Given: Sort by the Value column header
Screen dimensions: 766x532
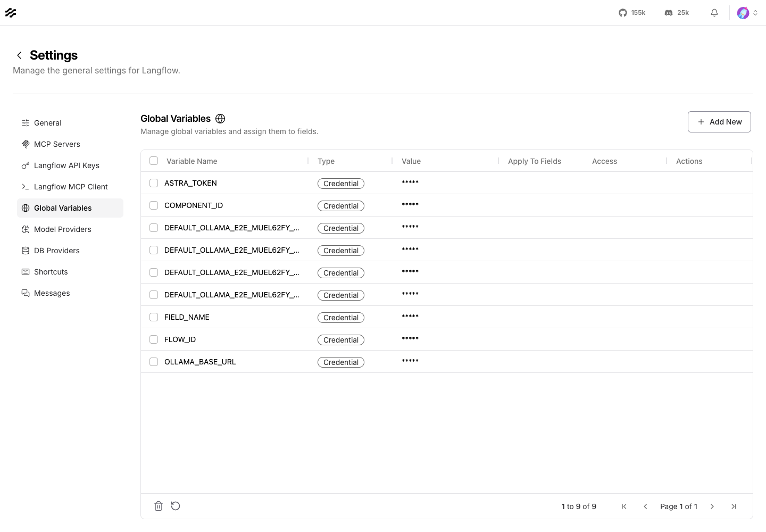Looking at the screenshot, I should 411,161.
